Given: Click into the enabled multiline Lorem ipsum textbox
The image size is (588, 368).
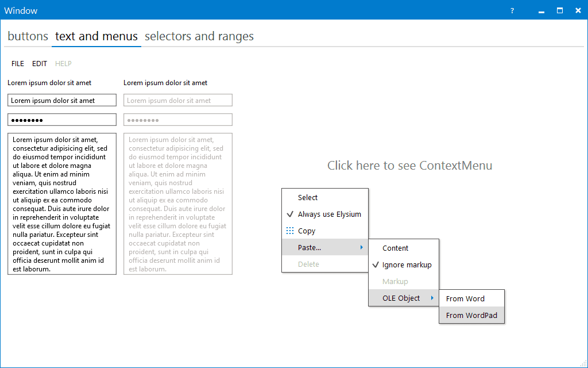Looking at the screenshot, I should point(62,204).
